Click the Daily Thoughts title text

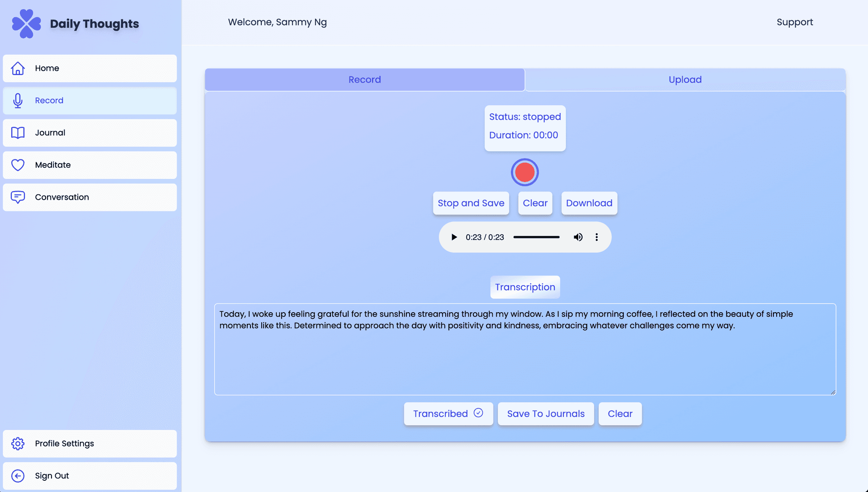point(94,24)
